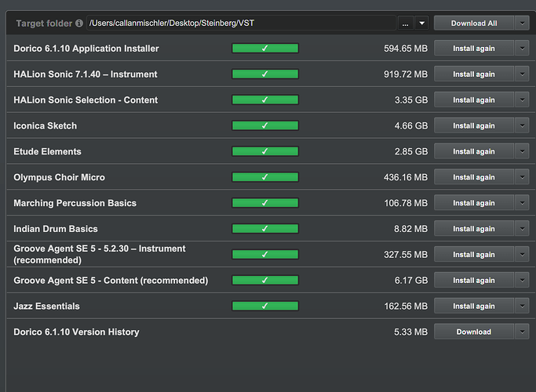Open dropdown for Groove Agent SE 5 Instrument

coord(522,254)
